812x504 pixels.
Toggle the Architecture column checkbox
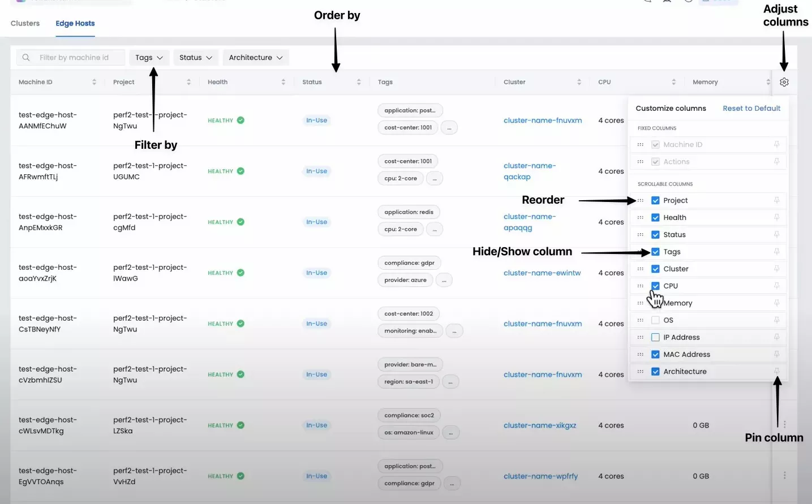click(x=655, y=372)
